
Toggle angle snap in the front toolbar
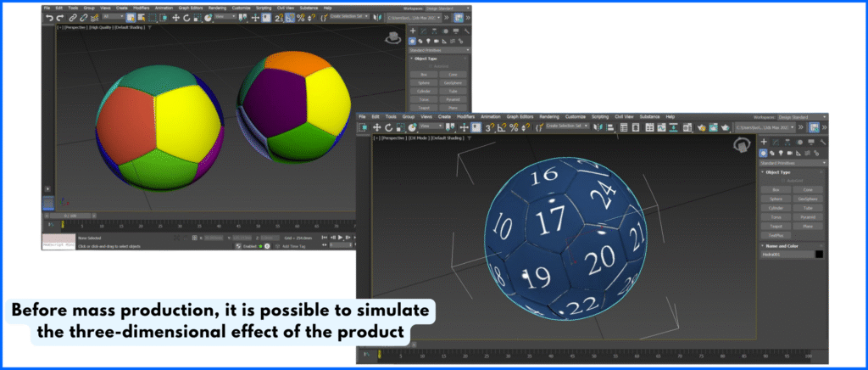[x=502, y=127]
